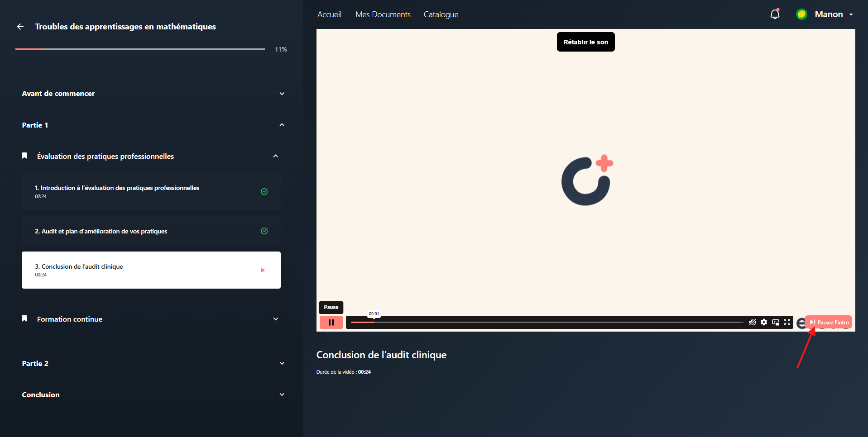The width and height of the screenshot is (868, 437).
Task: Click Rétablir le son button
Action: pyautogui.click(x=585, y=42)
